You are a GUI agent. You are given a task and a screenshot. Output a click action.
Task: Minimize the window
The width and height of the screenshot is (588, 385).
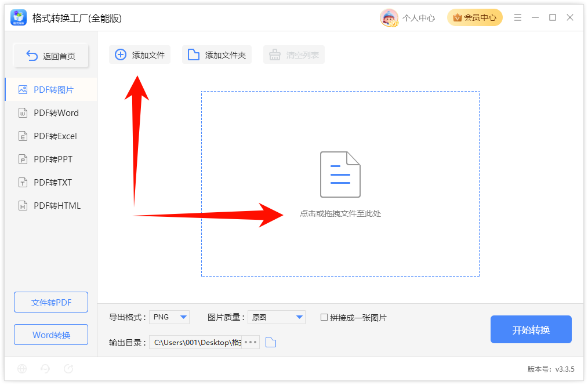[535, 17]
